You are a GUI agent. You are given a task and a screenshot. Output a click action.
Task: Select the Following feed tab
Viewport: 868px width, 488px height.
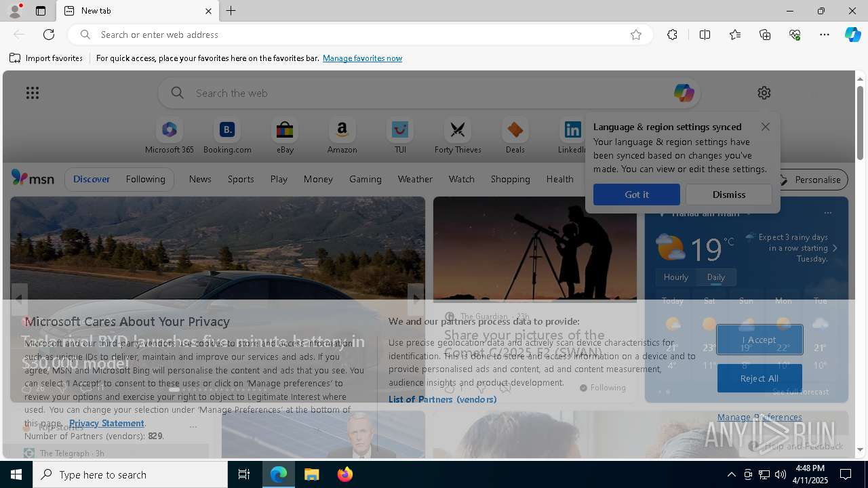pyautogui.click(x=145, y=179)
